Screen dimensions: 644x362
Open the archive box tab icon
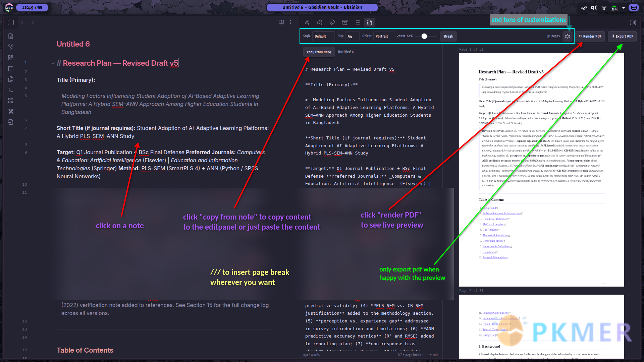pos(344,22)
